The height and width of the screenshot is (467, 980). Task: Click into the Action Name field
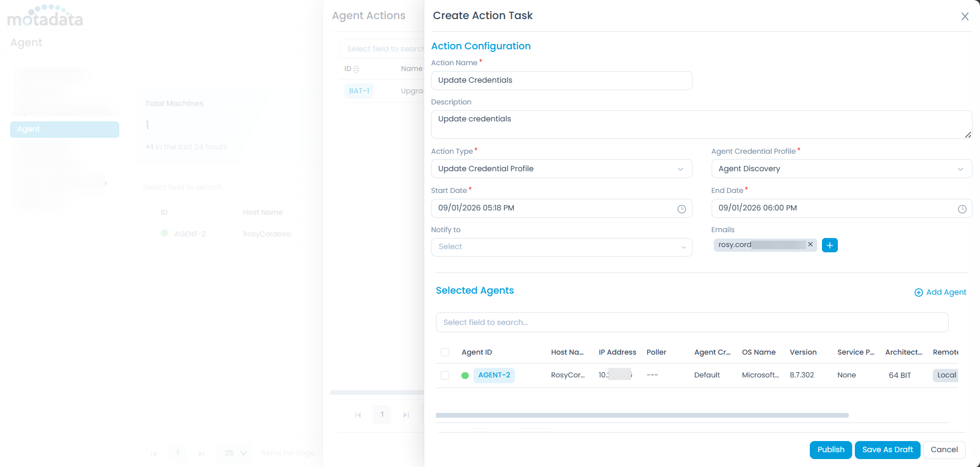561,81
